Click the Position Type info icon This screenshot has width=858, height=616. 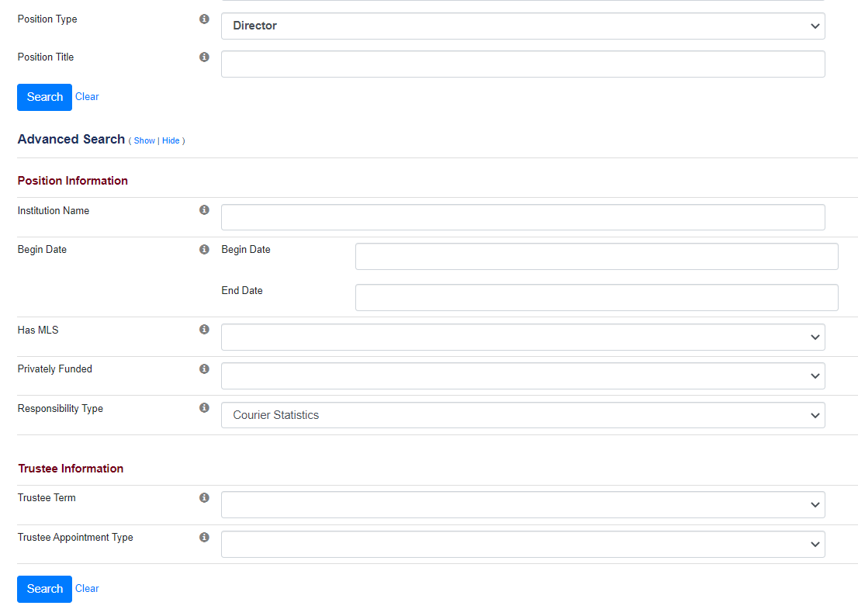coord(204,19)
